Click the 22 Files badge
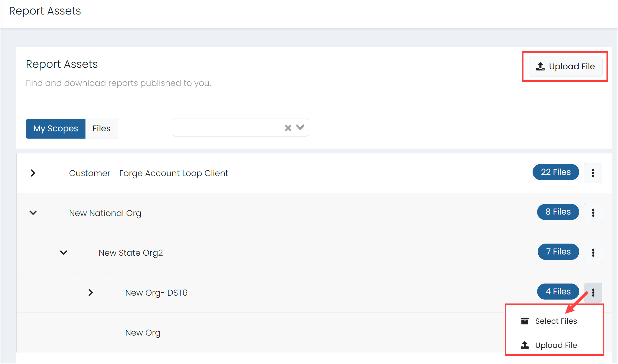The width and height of the screenshot is (618, 364). point(556,172)
